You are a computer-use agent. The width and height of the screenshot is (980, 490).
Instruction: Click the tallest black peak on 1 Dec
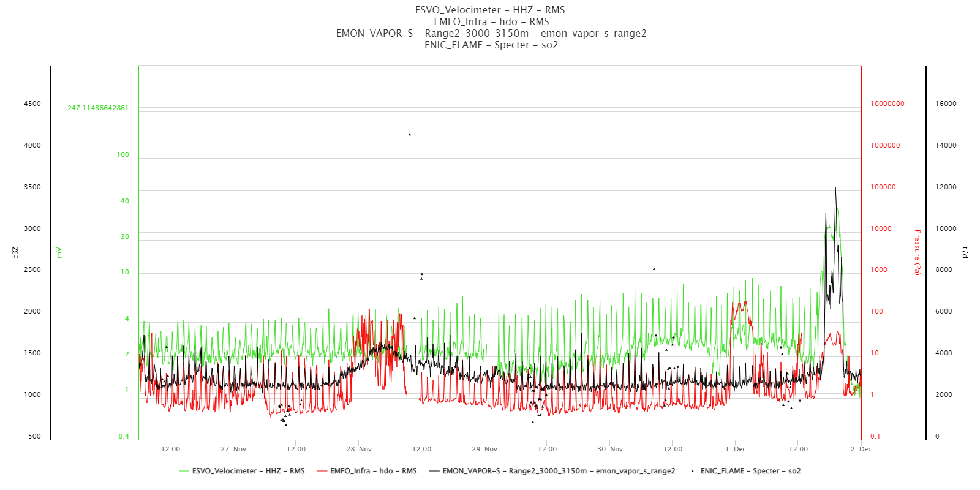click(x=835, y=189)
